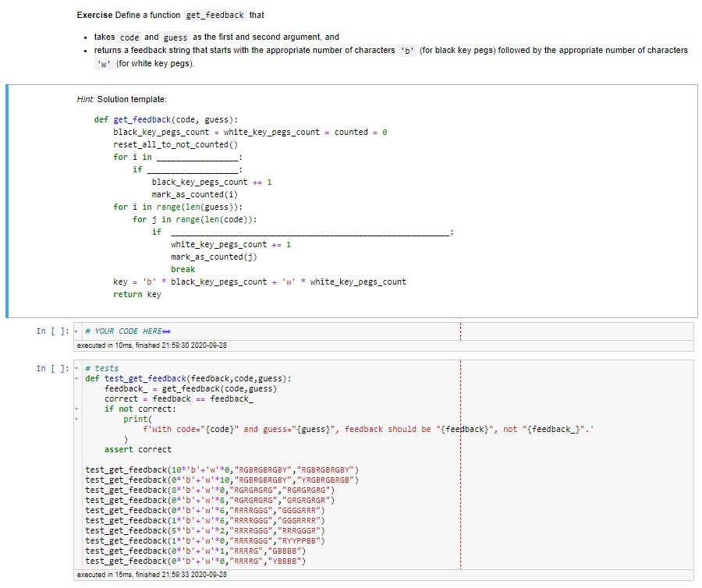Unfold code via the ↔ marker after 'YOUR CODE HERE'

tap(167, 331)
